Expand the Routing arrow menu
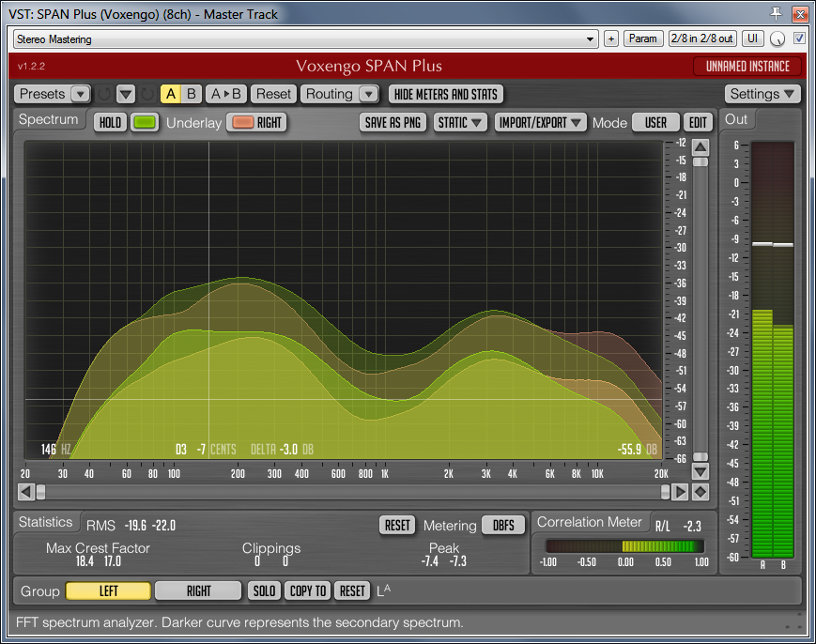Image resolution: width=816 pixels, height=644 pixels. click(x=368, y=94)
